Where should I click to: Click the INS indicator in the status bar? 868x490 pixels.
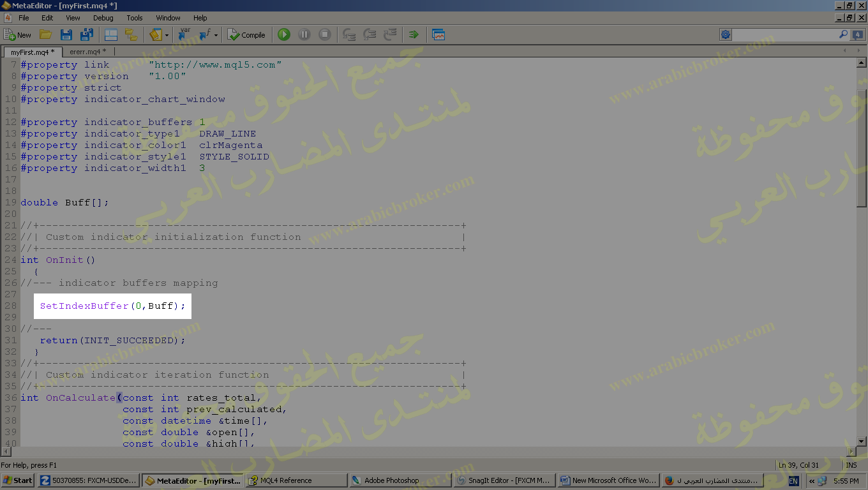pyautogui.click(x=851, y=465)
